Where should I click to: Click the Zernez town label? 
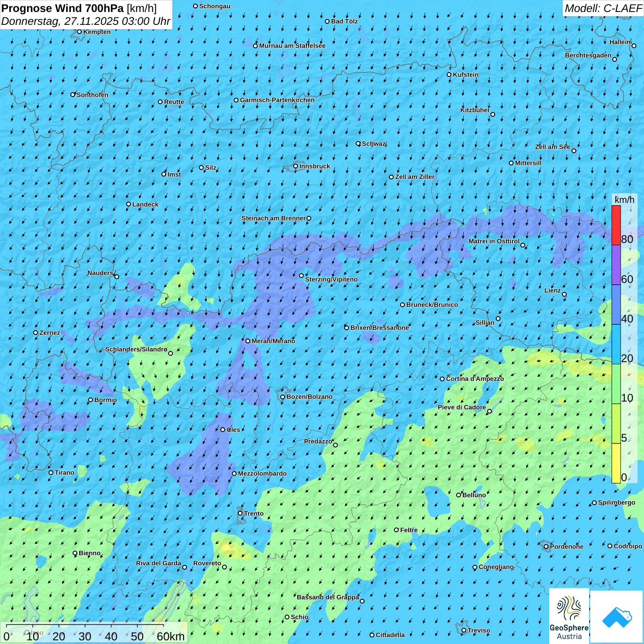[50, 333]
